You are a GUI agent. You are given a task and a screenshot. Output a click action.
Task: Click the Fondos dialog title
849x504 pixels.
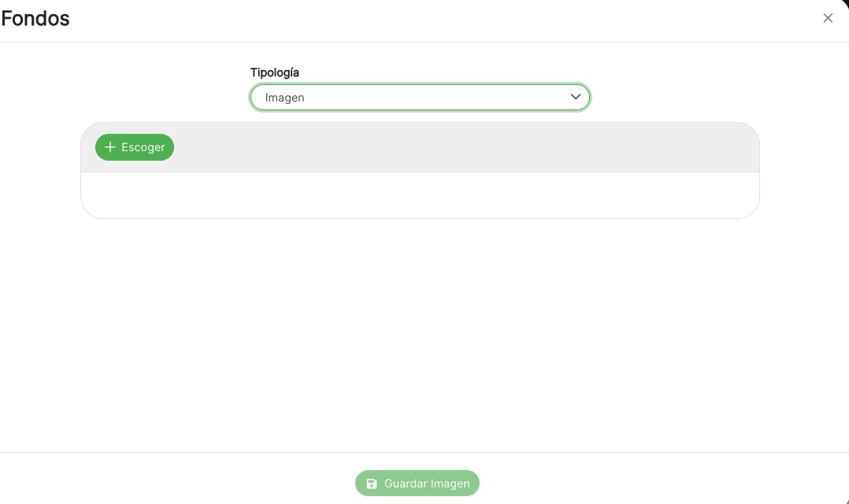35,19
